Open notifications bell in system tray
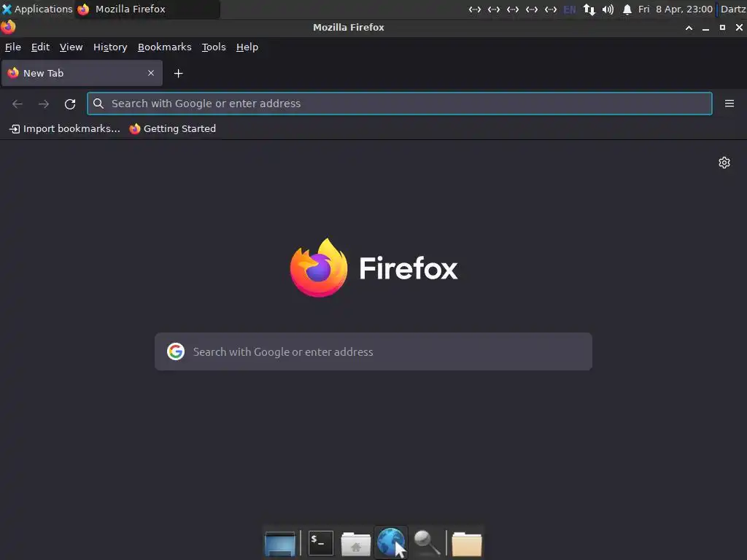This screenshot has width=747, height=560. 627,9
